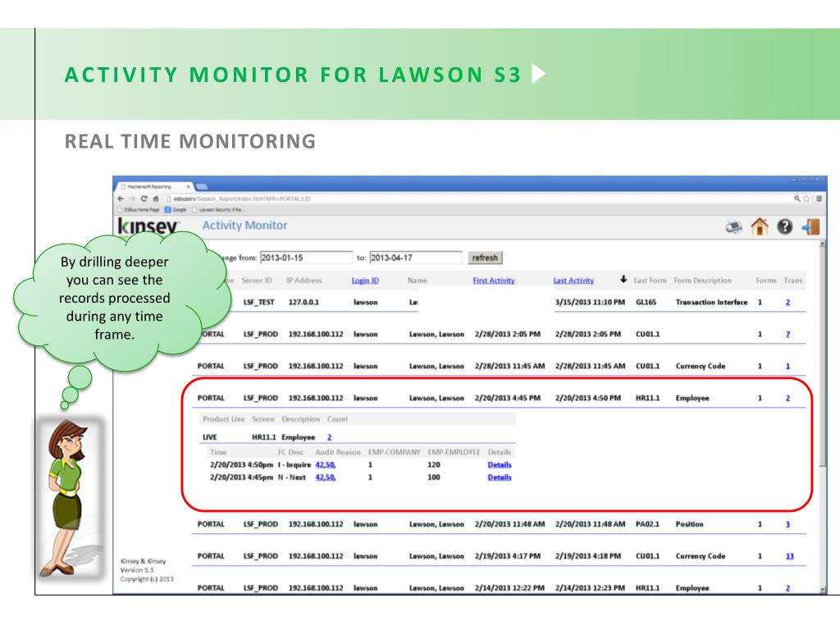Viewport: 840px width, 630px height.
Task: Click PA02.1 form cell
Action: pos(647,524)
